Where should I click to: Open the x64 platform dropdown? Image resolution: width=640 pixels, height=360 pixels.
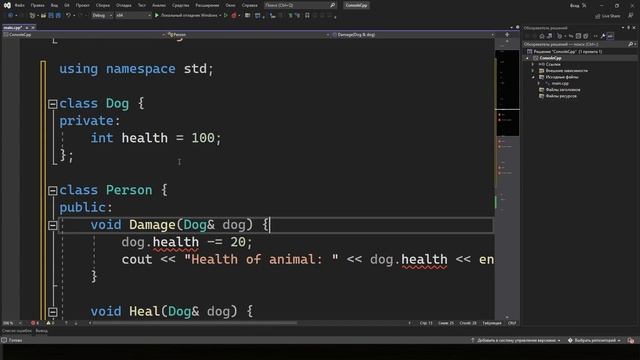tap(133, 16)
